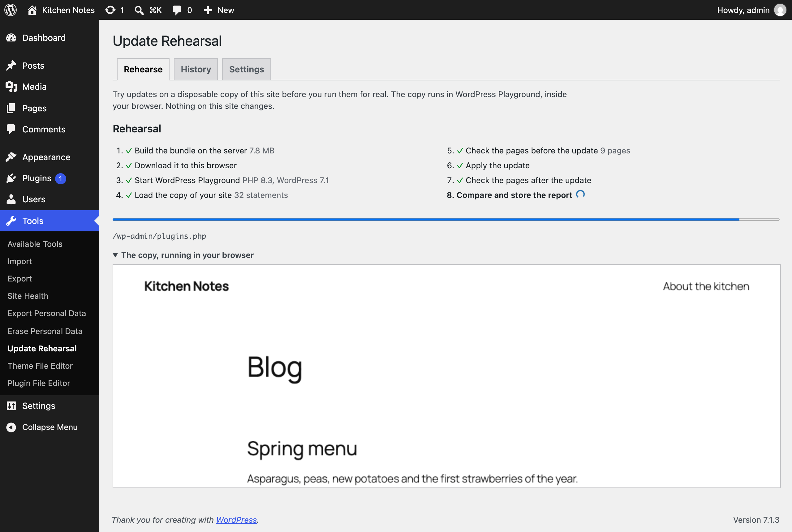Open Available Tools submenu item

(x=35, y=244)
